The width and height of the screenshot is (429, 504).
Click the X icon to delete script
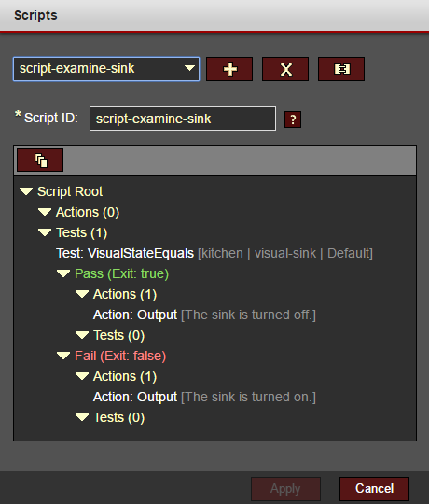tap(285, 69)
